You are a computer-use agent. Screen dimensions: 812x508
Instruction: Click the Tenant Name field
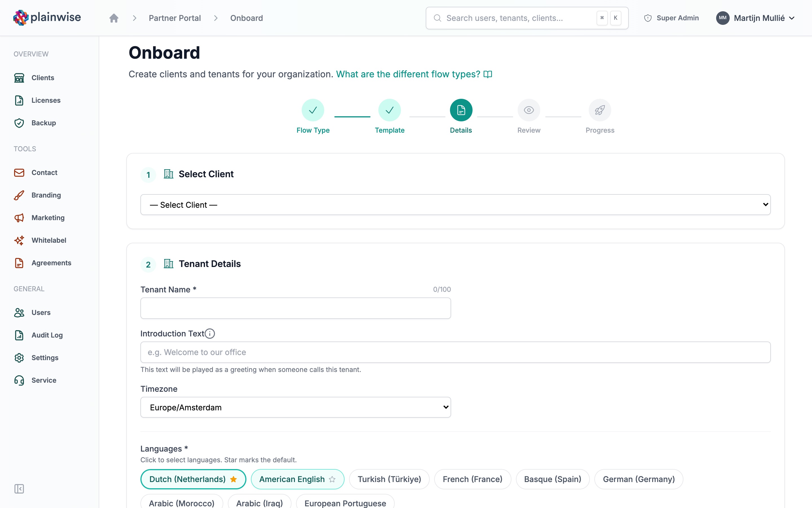click(x=295, y=308)
